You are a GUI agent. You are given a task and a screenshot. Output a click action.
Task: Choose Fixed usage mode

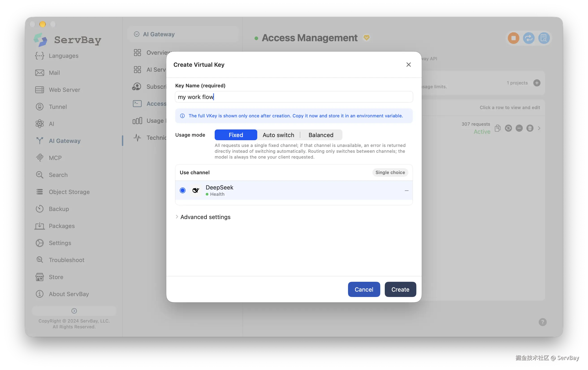tap(236, 135)
